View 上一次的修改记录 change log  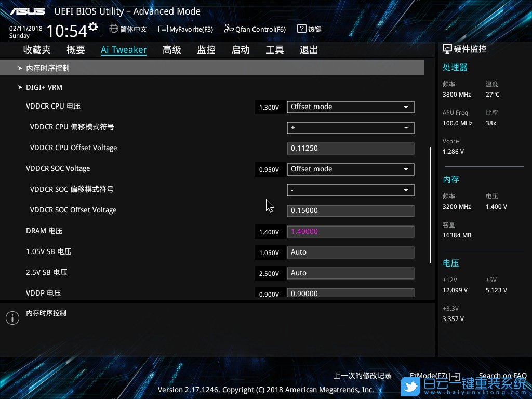362,376
